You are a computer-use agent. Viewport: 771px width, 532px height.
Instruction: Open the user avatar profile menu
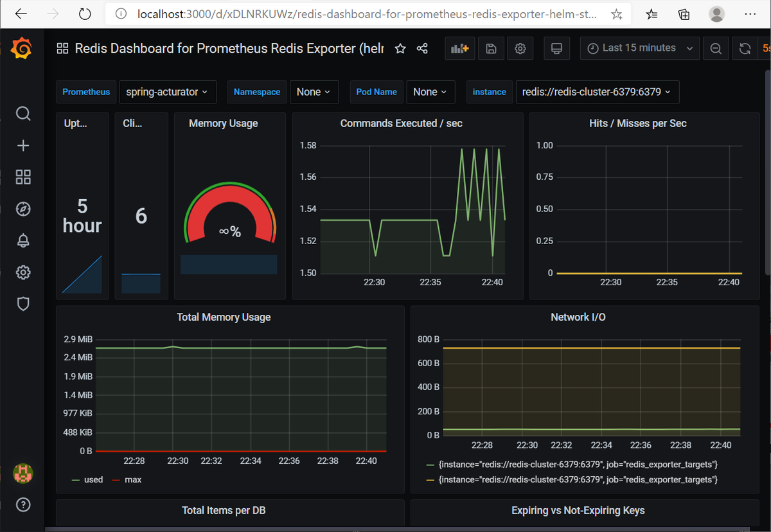tap(23, 474)
